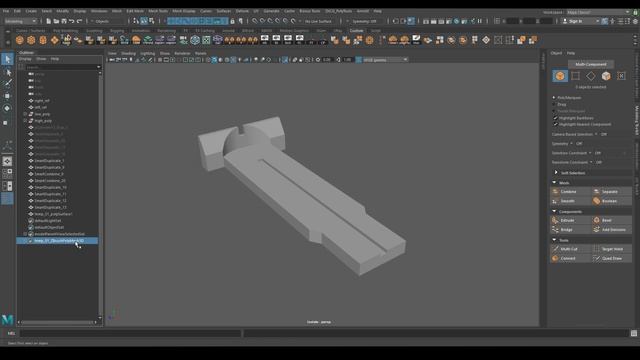The image size is (640, 360).
Task: Click the New Scene icon
Action: pyautogui.click(x=49, y=21)
